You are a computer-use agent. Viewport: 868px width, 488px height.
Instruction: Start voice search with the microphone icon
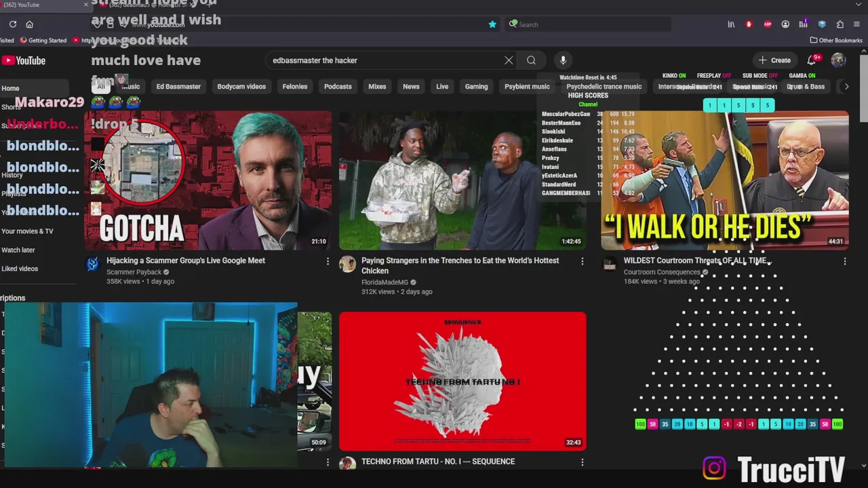(563, 60)
